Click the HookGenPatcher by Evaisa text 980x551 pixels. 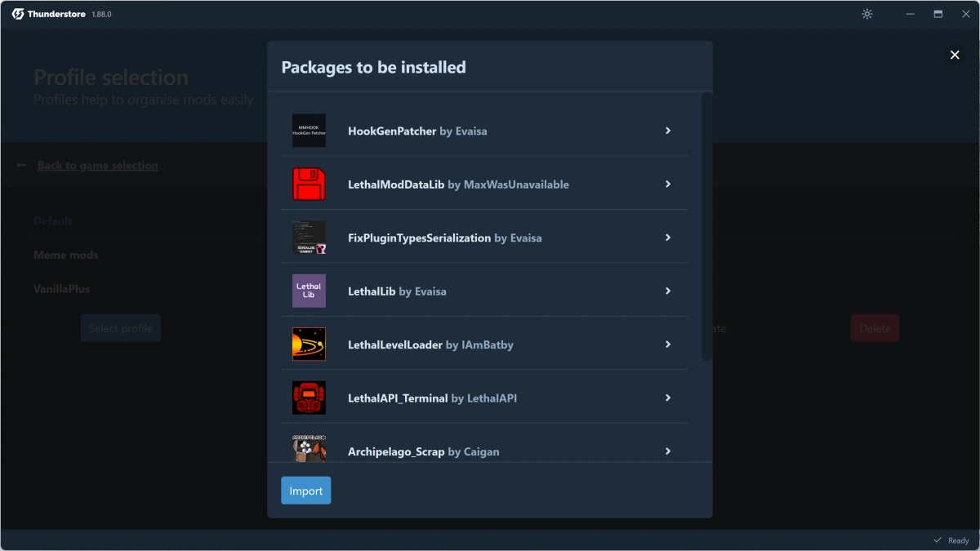(x=417, y=131)
